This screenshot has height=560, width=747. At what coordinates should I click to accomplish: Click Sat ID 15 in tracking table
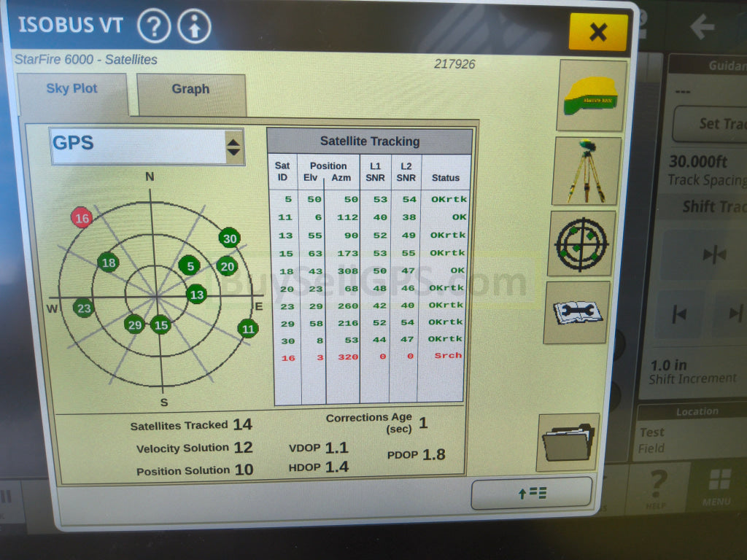pyautogui.click(x=286, y=254)
